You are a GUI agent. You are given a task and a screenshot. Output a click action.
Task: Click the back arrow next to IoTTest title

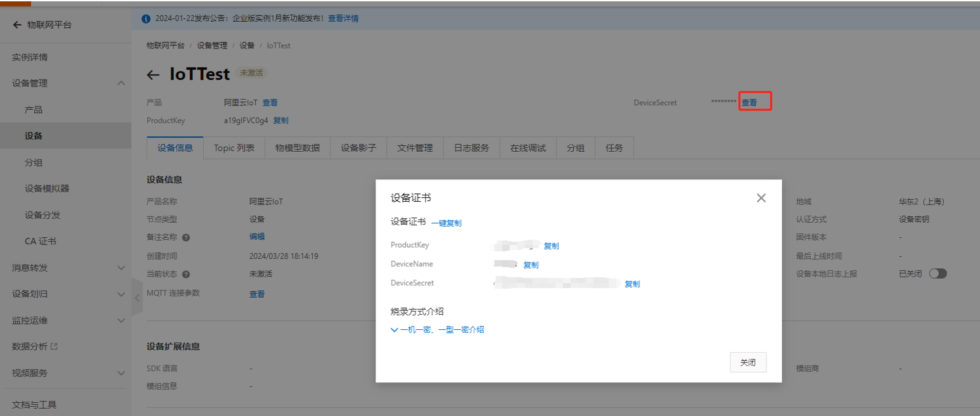coord(153,75)
